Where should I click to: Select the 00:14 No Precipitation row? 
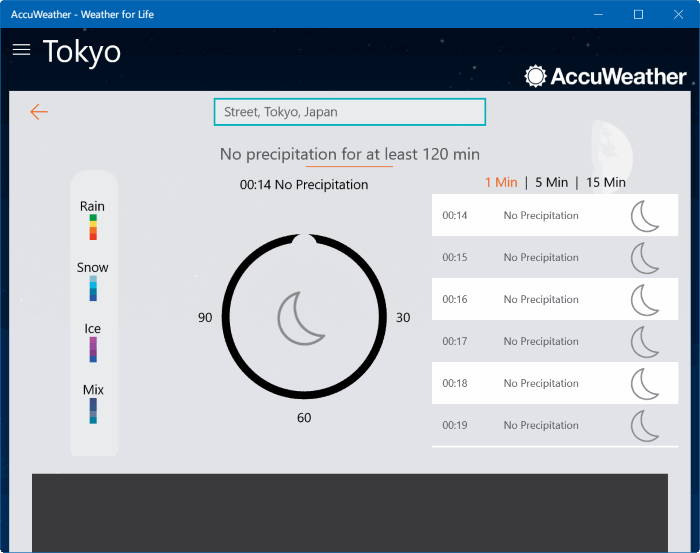[555, 215]
